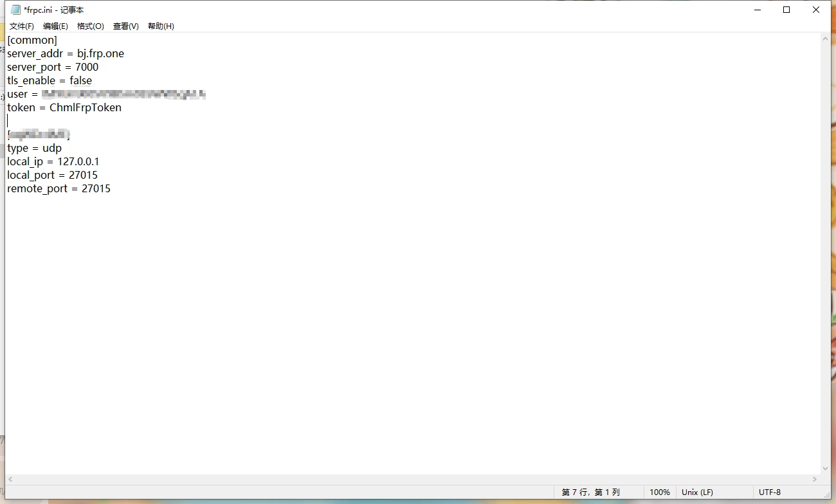Image resolution: width=836 pixels, height=504 pixels.
Task: Click the vertical scrollbar down arrow
Action: (826, 469)
